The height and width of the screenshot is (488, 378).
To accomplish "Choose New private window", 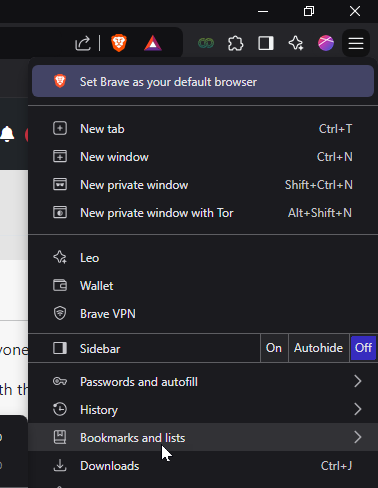I will pyautogui.click(x=203, y=185).
